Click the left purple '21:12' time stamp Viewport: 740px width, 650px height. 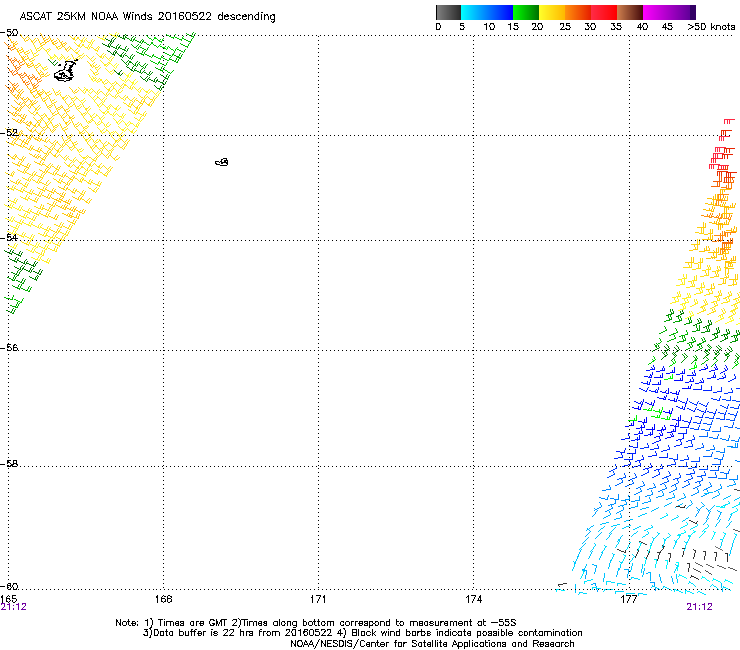[x=14, y=607]
